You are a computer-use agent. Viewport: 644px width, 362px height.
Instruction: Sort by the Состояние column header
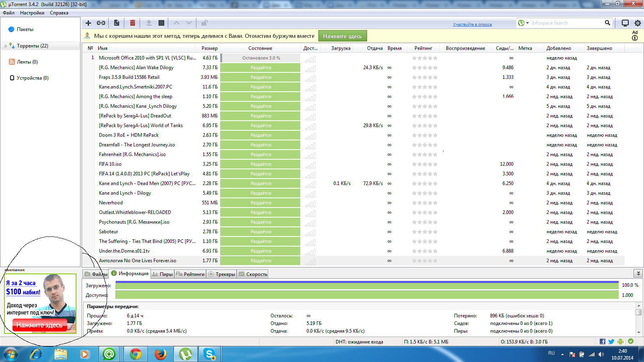260,48
